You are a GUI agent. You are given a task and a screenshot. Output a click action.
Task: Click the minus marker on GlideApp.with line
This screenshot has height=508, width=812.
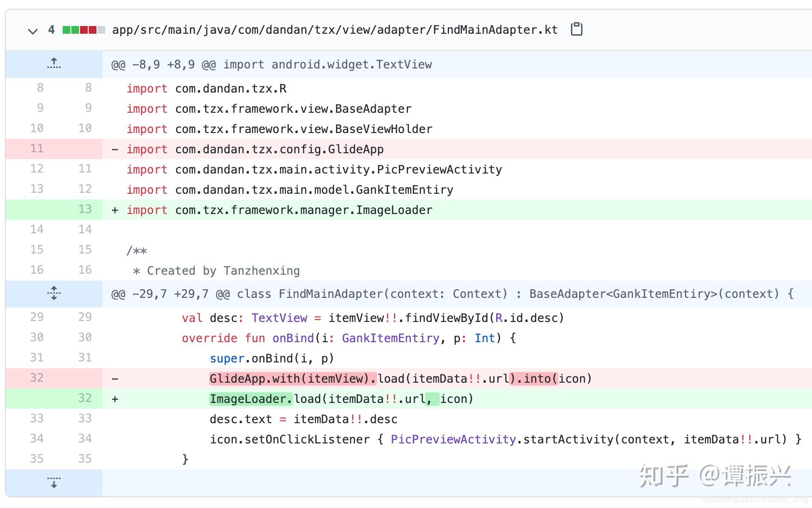click(x=115, y=379)
